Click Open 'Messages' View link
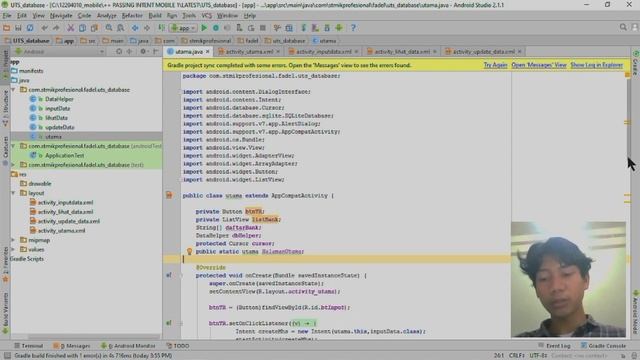 pos(539,65)
